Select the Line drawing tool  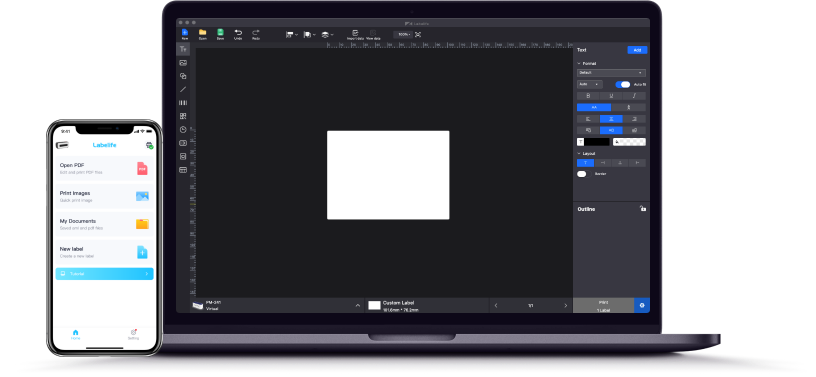pos(183,89)
